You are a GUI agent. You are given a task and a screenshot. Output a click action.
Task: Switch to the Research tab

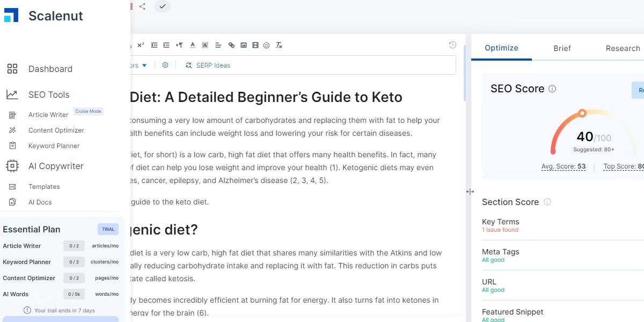pos(623,48)
